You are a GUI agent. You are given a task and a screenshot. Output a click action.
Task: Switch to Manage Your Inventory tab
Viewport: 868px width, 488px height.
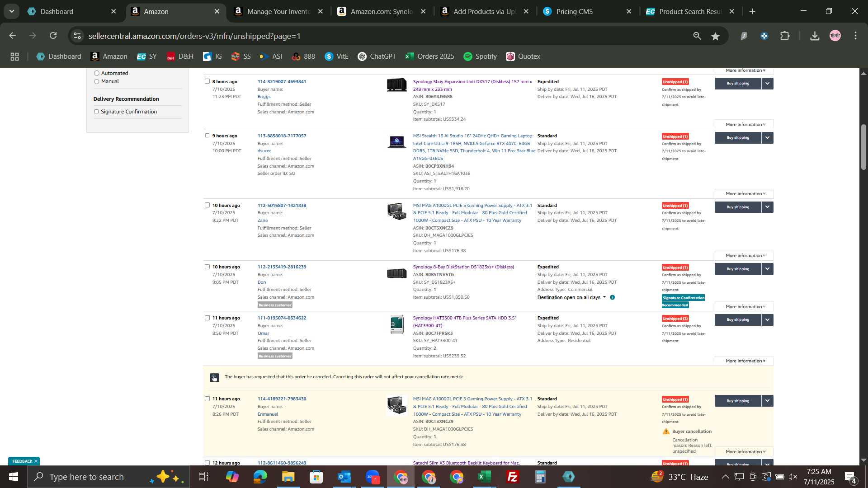278,12
